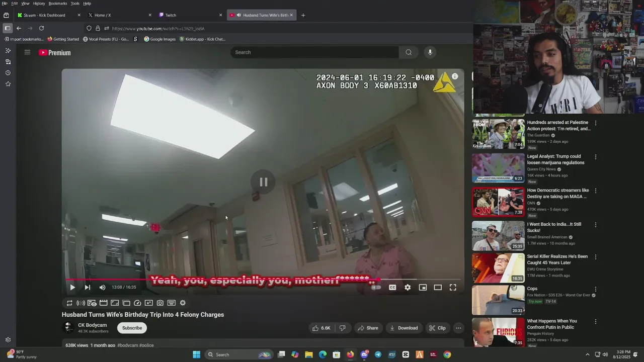Viewport: 644px width, 362px height.
Task: Open the File menu
Action: (x=5, y=4)
